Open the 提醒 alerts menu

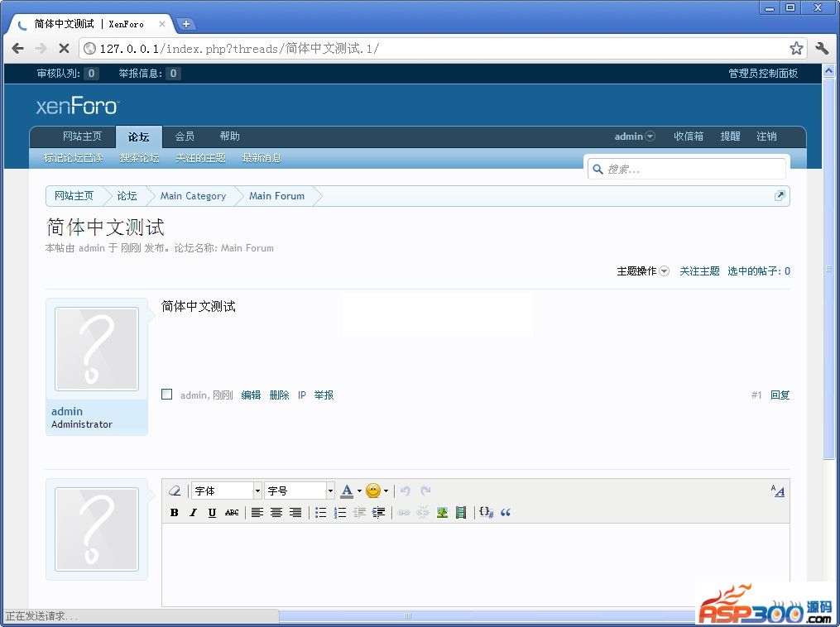[730, 136]
